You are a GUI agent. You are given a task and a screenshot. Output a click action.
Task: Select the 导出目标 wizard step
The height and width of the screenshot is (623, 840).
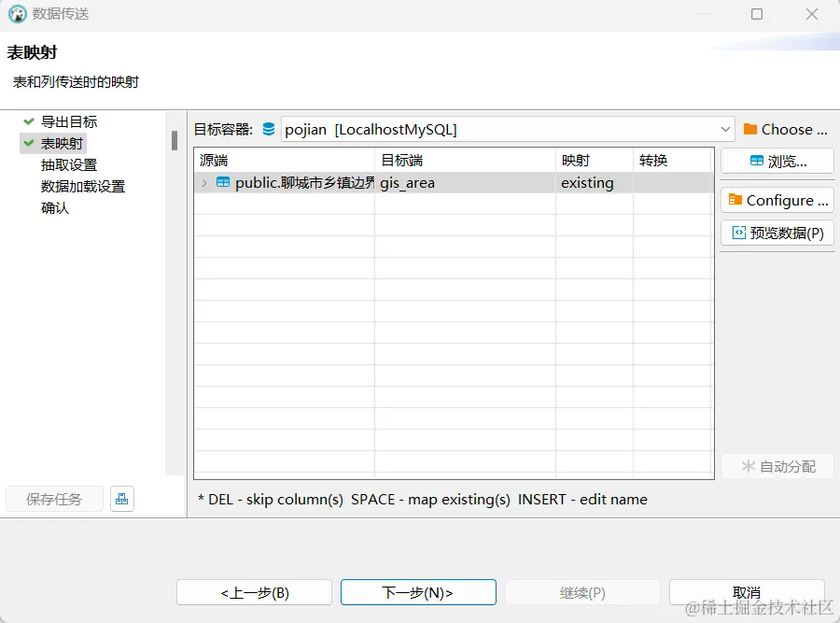coord(69,121)
